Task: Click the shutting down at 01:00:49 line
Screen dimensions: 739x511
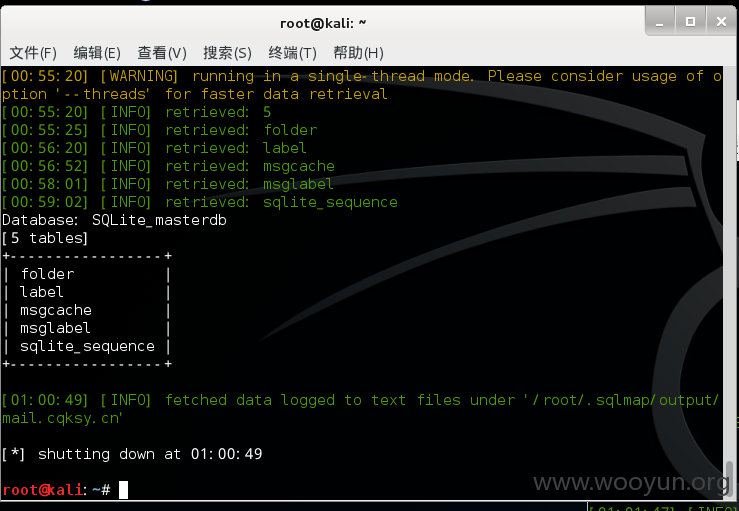Action: [x=131, y=454]
